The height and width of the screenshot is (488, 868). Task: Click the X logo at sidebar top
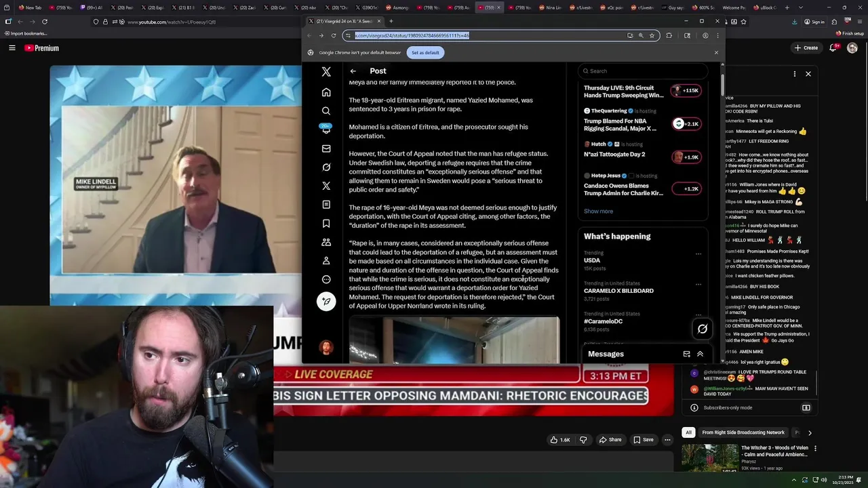click(326, 71)
